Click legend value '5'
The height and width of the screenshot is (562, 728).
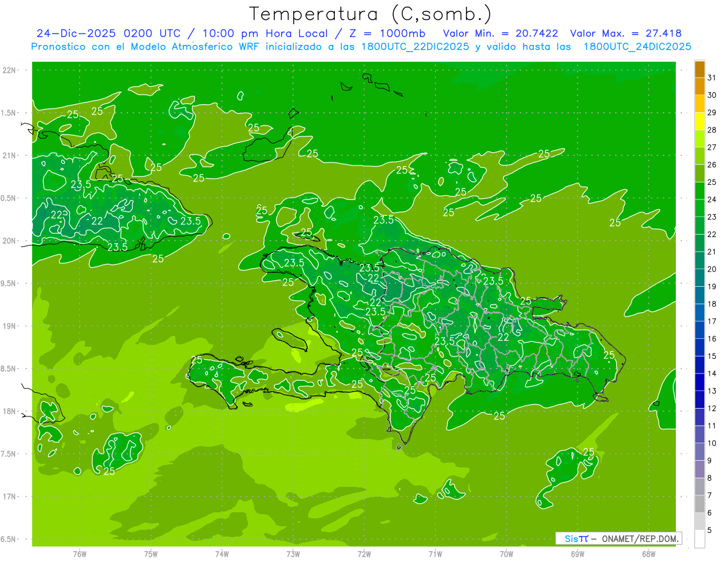(x=709, y=530)
